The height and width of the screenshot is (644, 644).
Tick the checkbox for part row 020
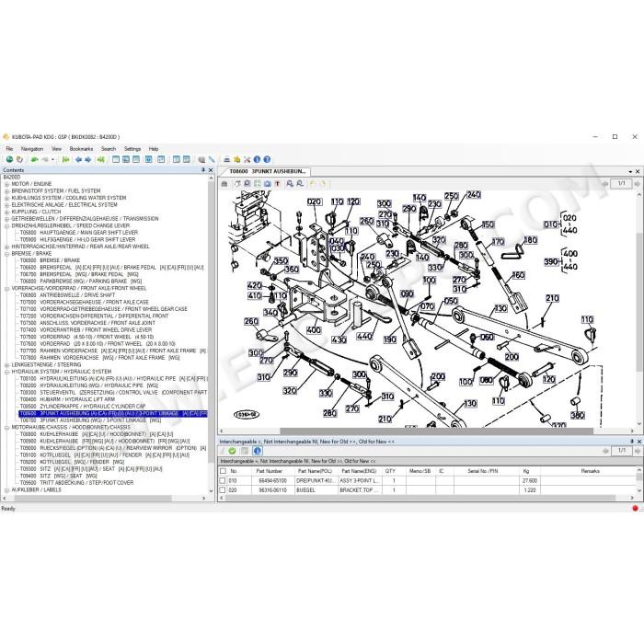(223, 490)
